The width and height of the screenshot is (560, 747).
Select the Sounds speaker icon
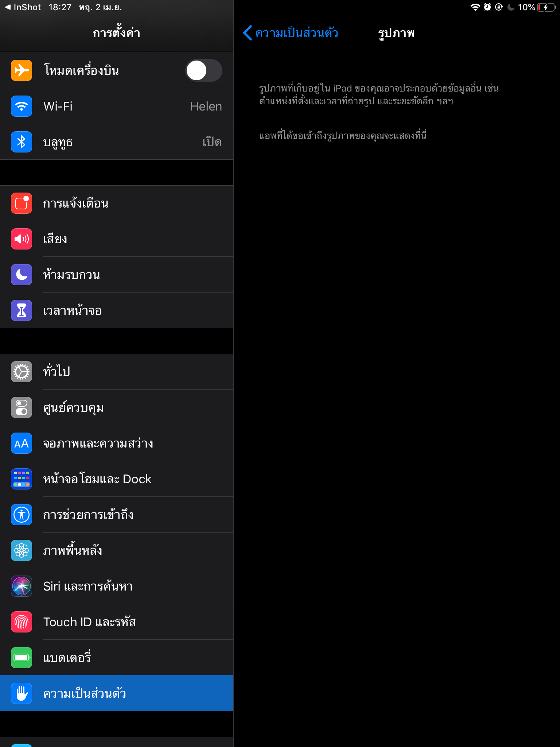pos(22,239)
